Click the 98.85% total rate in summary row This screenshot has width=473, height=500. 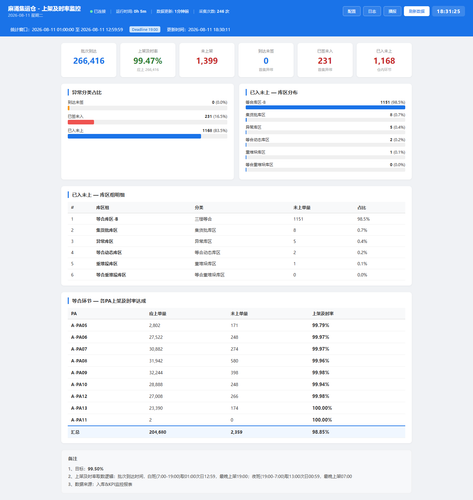pos(320,432)
